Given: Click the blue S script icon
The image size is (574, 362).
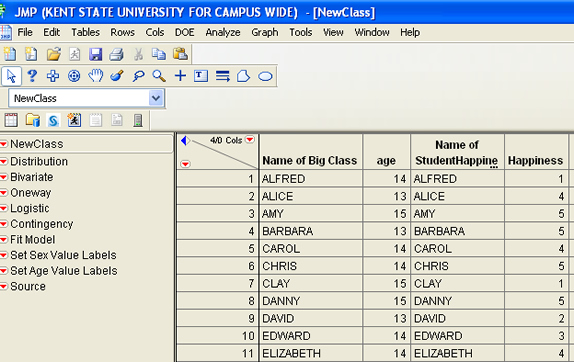Looking at the screenshot, I should coord(53,120).
